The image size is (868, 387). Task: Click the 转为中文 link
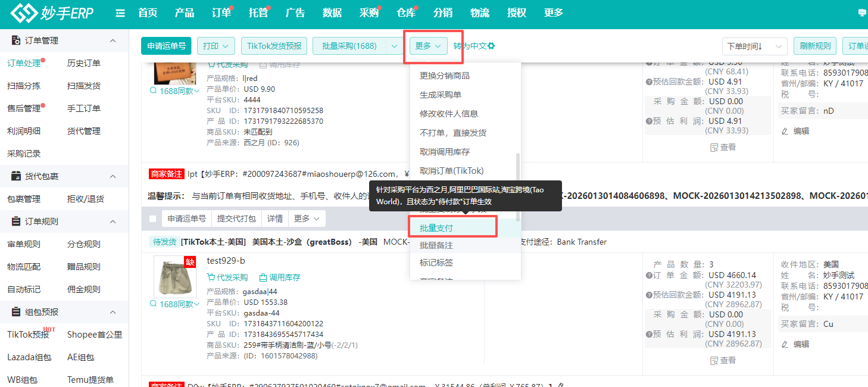tap(470, 46)
